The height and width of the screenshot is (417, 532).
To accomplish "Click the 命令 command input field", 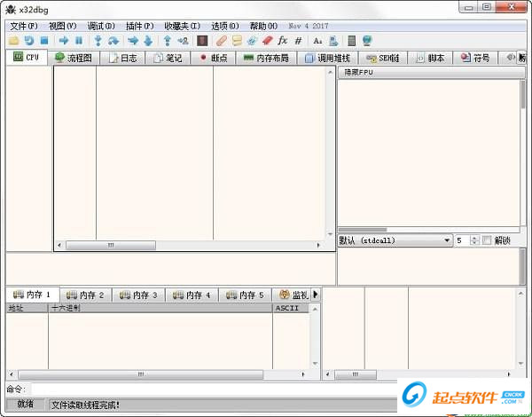I will [x=214, y=389].
